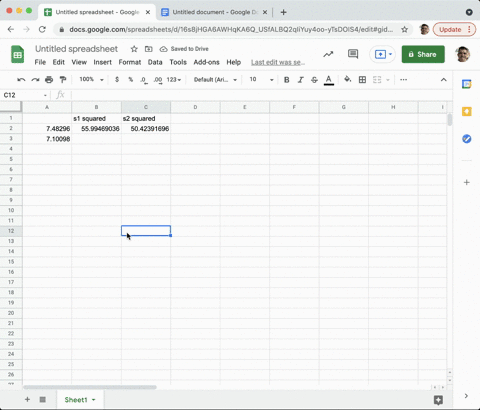
Task: Open the Sheets home icon
Action: (17, 54)
